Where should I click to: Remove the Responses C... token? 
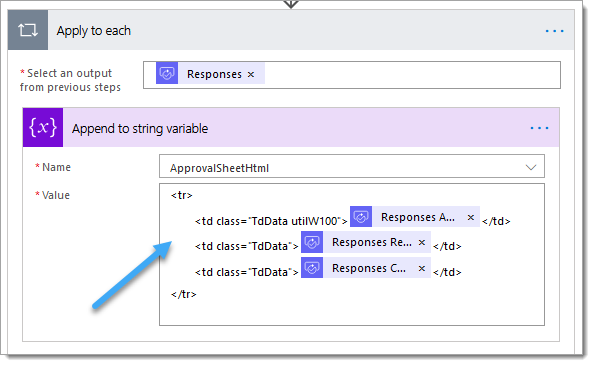[x=422, y=269]
